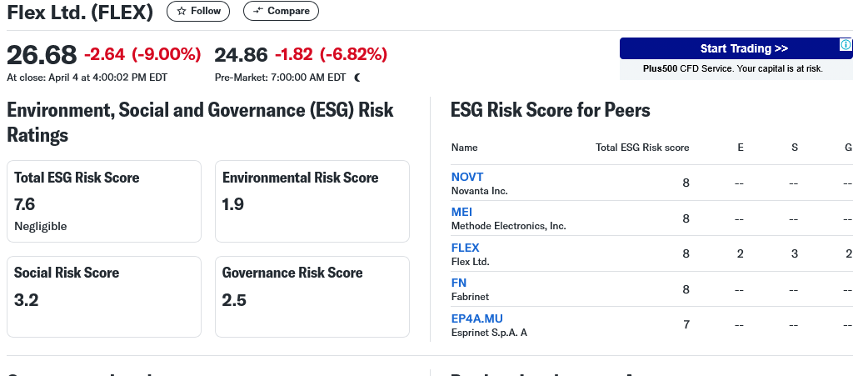Click the Name column header

[464, 148]
